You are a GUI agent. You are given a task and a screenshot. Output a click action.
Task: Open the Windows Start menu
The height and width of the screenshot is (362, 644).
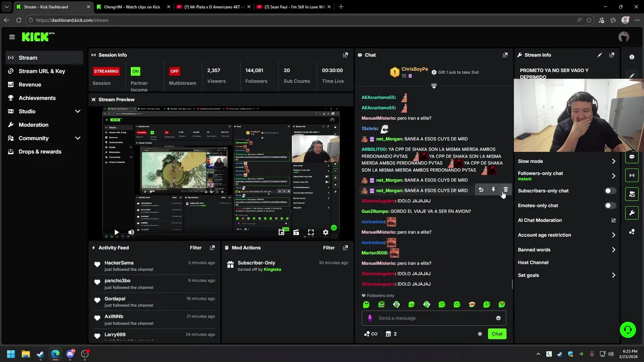coord(11,354)
